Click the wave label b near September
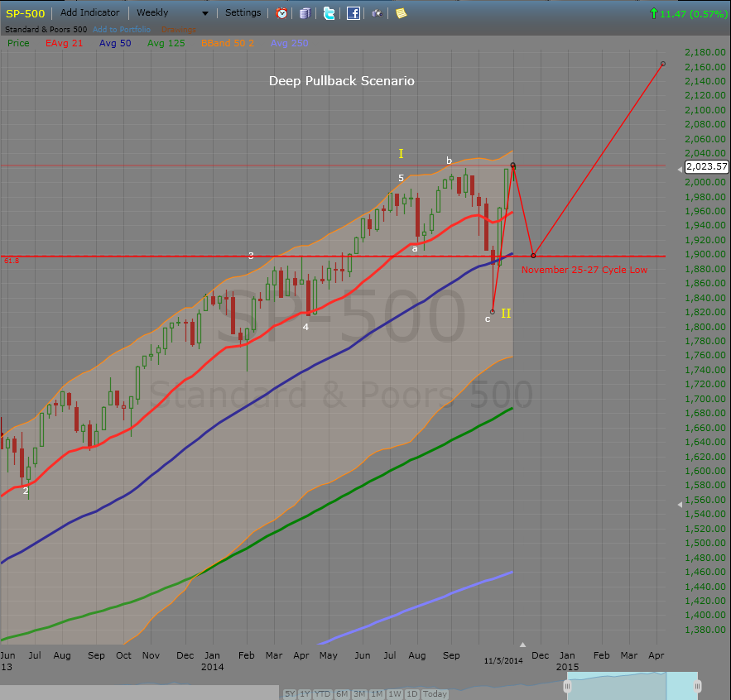This screenshot has height=700, width=731. pyautogui.click(x=449, y=161)
